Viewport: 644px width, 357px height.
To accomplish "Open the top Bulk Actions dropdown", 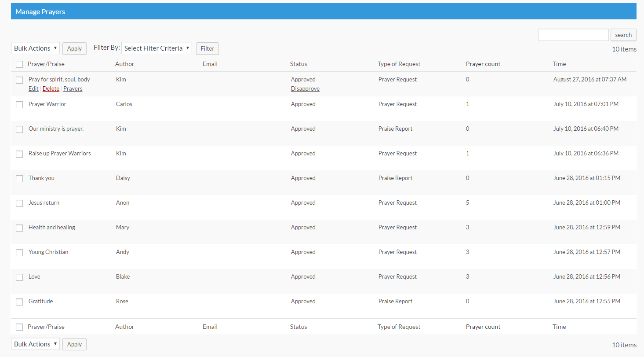I will [x=35, y=48].
